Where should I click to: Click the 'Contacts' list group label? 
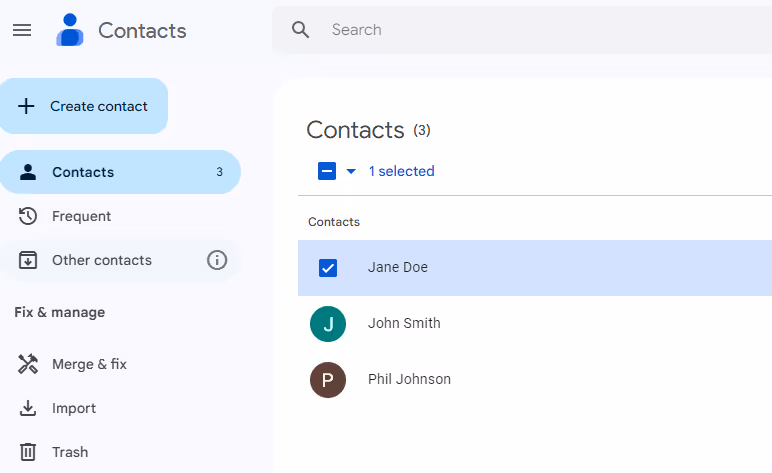[x=334, y=222]
